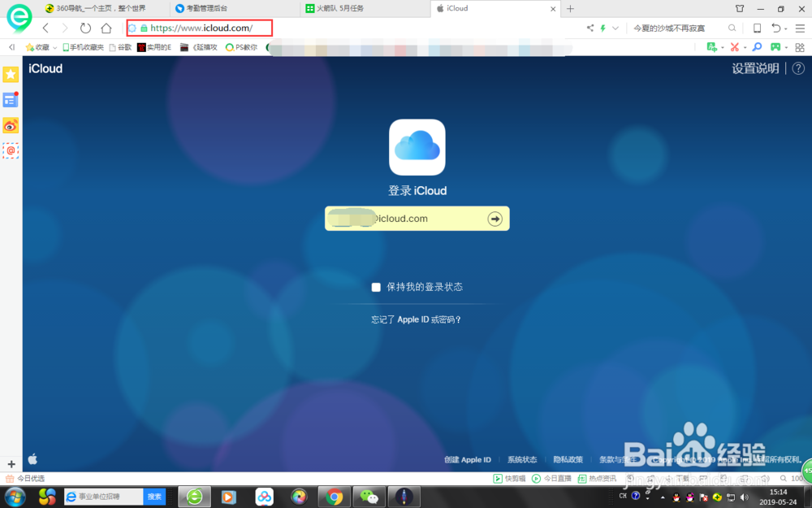This screenshot has height=508, width=812.
Task: Open the @ mail sidebar icon
Action: [x=11, y=151]
